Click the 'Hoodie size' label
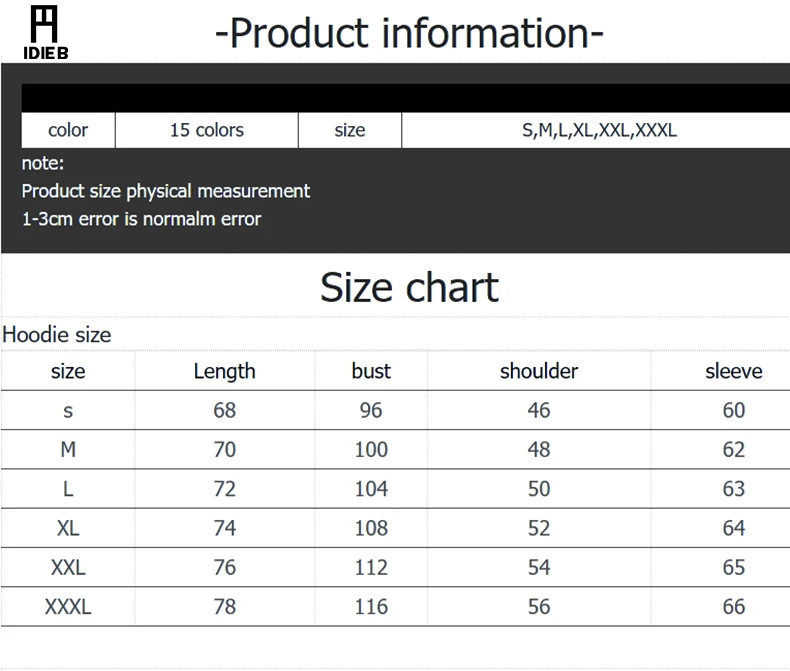The height and width of the screenshot is (671, 790). pos(57,334)
